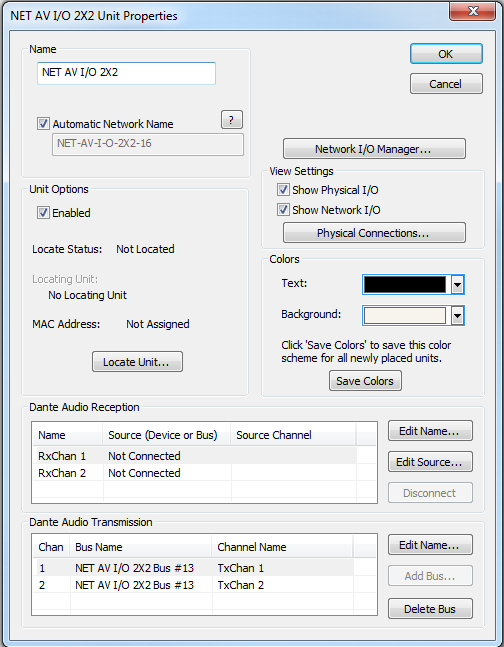The image size is (504, 647).
Task: Click the Cancel button
Action: pos(446,84)
